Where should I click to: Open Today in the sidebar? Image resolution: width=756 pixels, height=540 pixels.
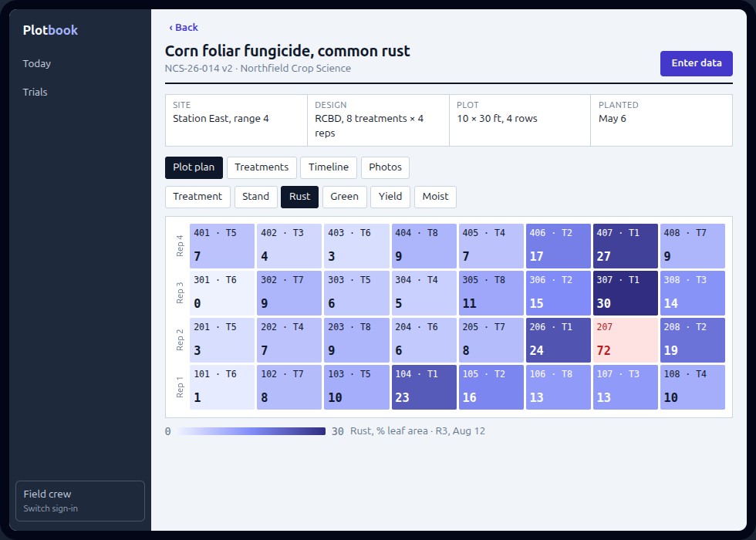point(37,63)
